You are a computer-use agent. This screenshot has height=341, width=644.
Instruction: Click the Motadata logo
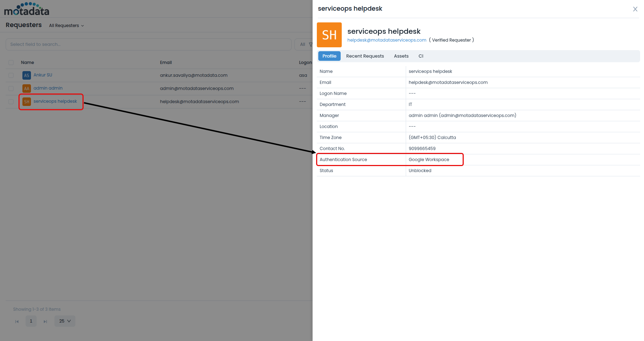click(x=27, y=9)
